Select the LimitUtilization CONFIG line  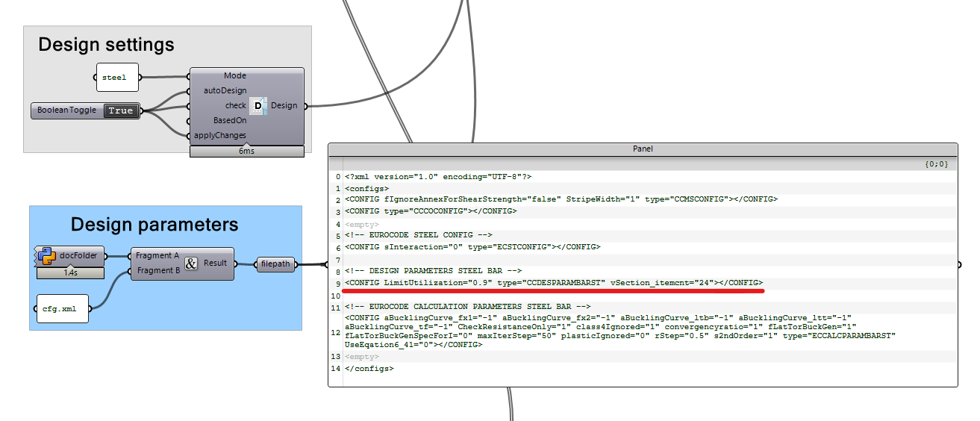552,283
